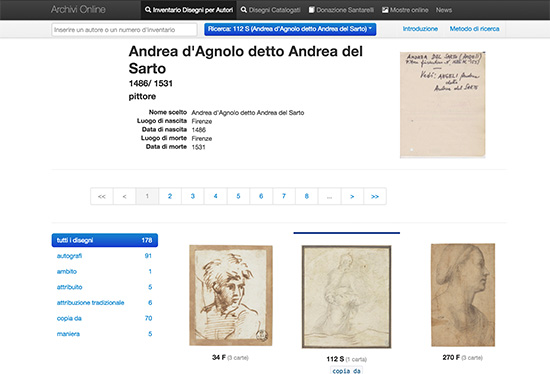Image resolution: width=550 pixels, height=374 pixels.
Task: Expand the Ricerca: 112 S dropdown button
Action: [290, 29]
